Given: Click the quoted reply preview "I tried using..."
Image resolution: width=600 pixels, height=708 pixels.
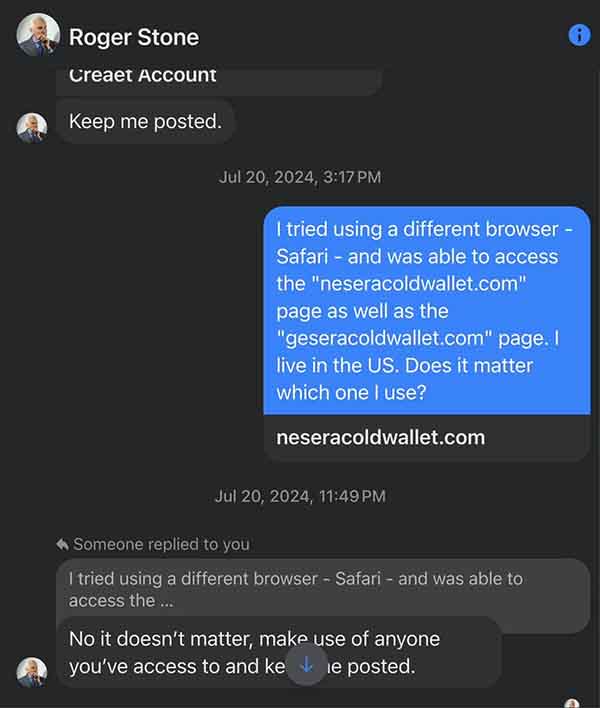Looking at the screenshot, I should point(295,589).
